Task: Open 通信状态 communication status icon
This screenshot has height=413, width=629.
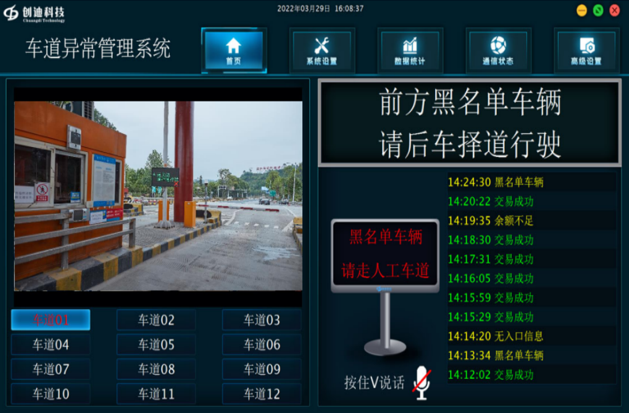Action: [498, 49]
